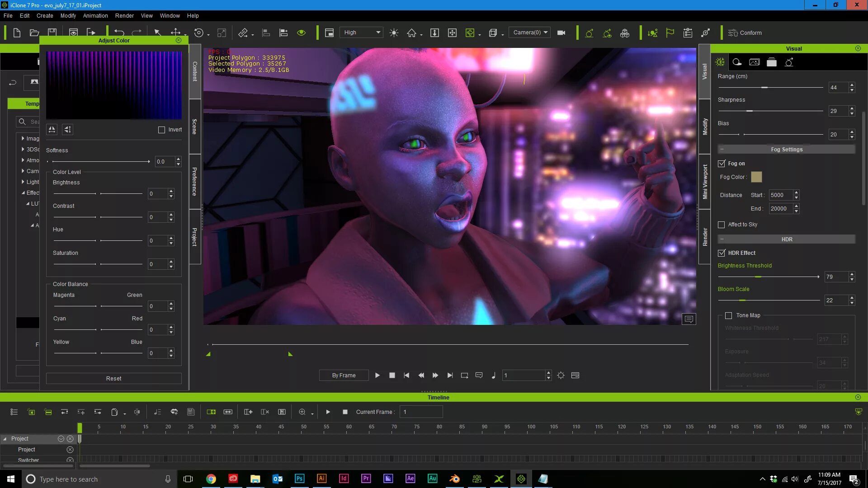Click the Tone Map button to enable

[x=729, y=314]
